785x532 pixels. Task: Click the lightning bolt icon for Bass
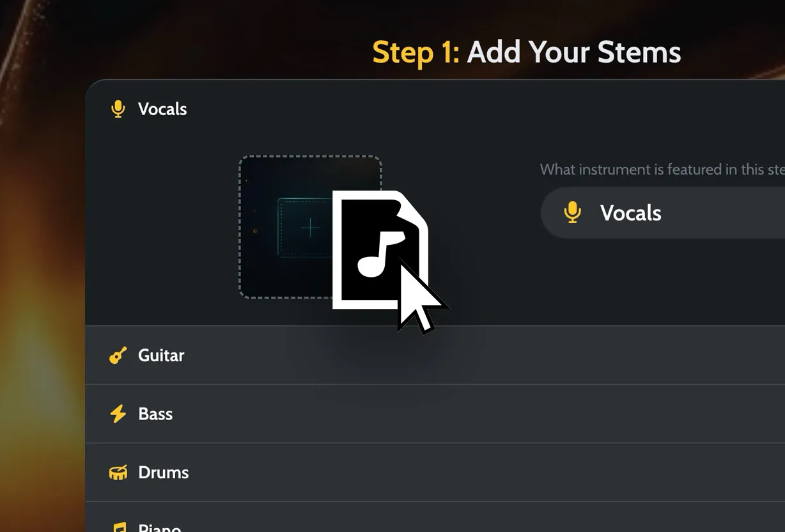coord(118,414)
